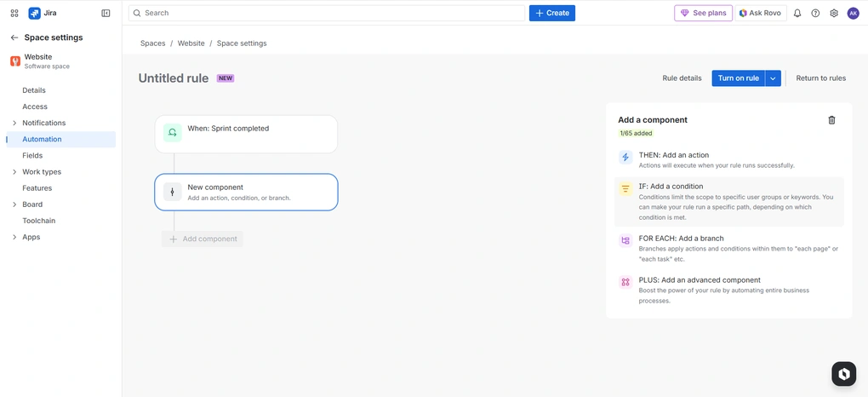Expand the Notifications sidebar section
The image size is (868, 397).
click(14, 123)
